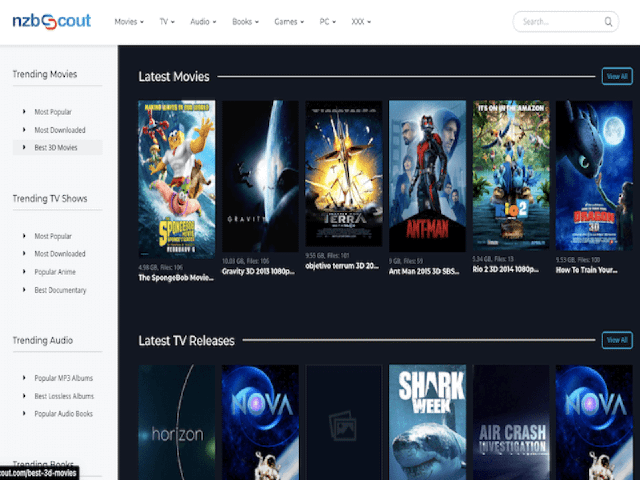This screenshot has width=640, height=480.
Task: Open the Gravity movie poster
Action: pos(260,176)
